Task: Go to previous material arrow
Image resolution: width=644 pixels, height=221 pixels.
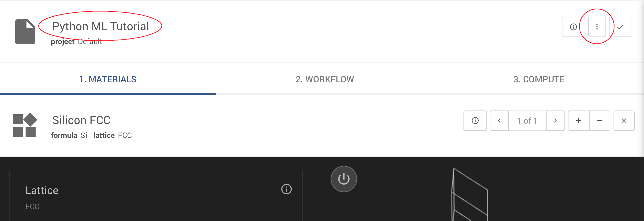Action: click(x=499, y=121)
